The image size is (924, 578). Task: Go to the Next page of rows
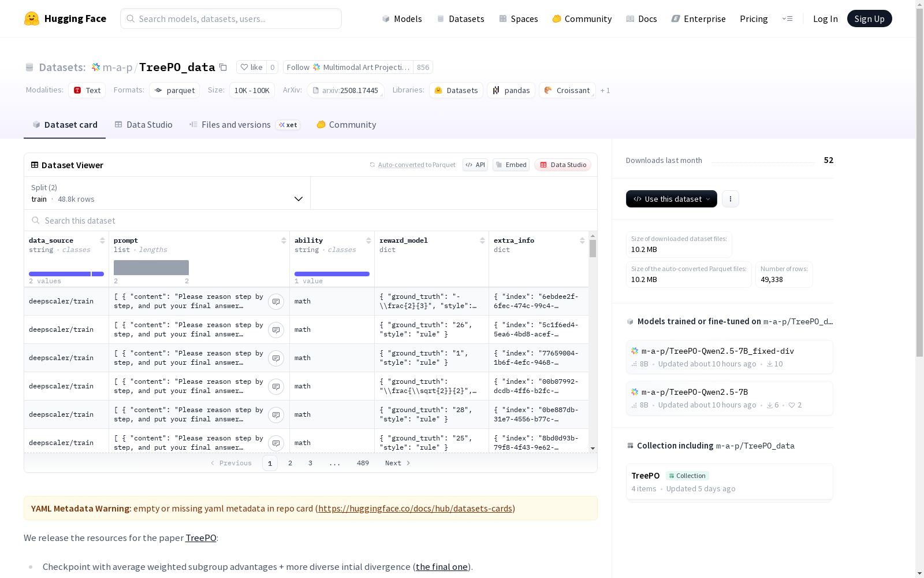398,463
